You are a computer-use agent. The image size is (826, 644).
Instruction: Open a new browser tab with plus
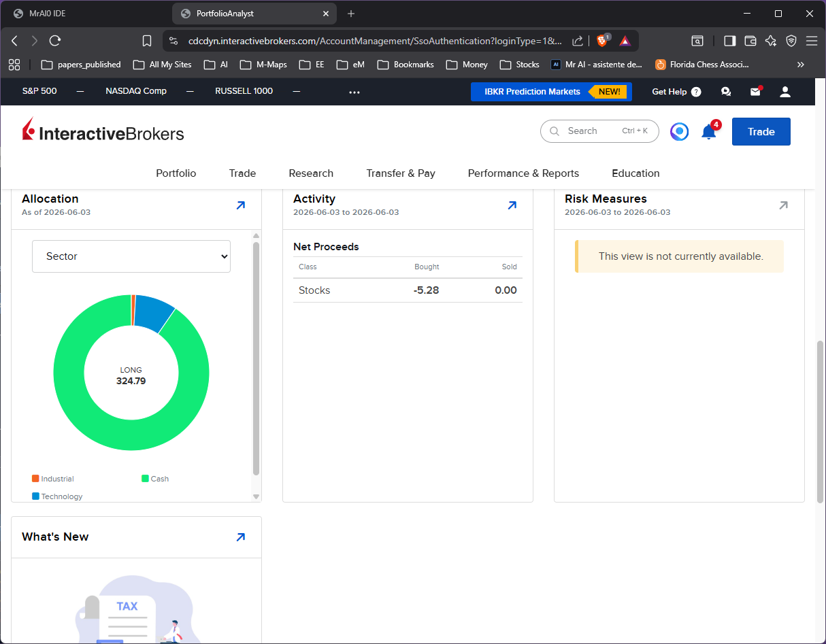point(351,14)
